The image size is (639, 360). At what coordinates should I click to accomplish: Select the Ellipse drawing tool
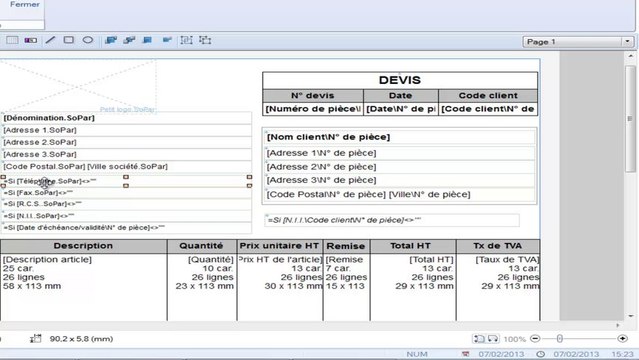88,40
